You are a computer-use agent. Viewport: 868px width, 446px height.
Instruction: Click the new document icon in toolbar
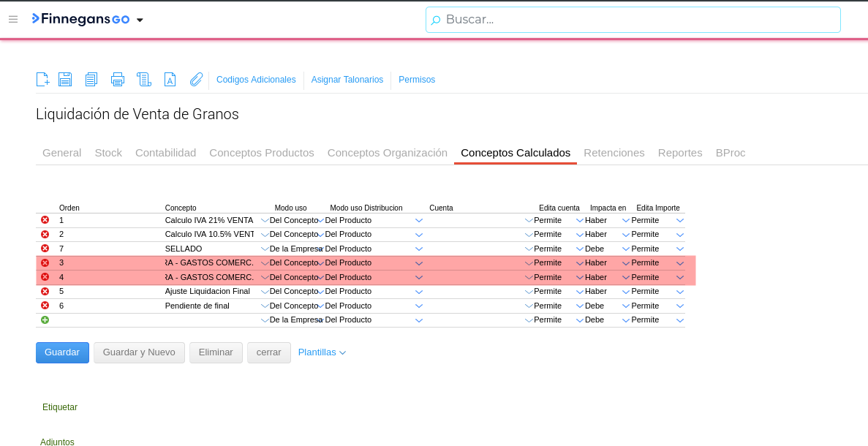(x=42, y=80)
